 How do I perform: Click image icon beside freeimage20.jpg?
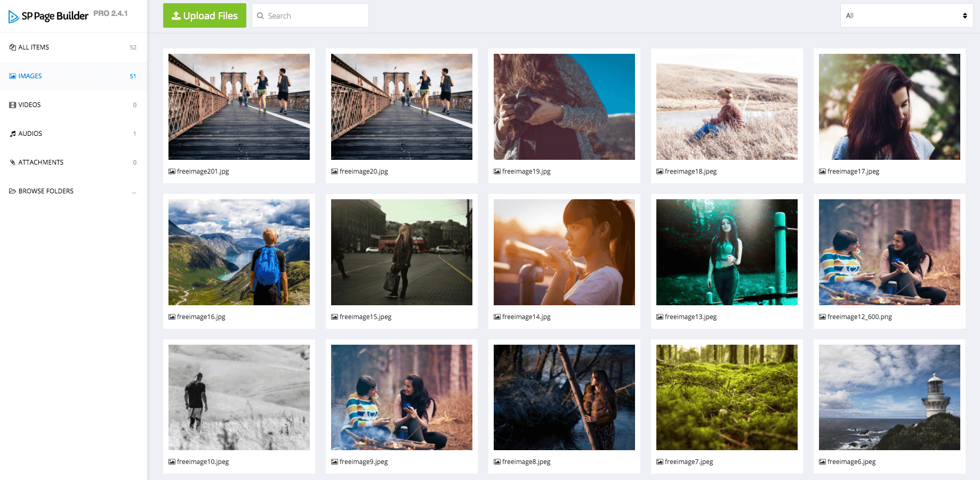(x=334, y=172)
